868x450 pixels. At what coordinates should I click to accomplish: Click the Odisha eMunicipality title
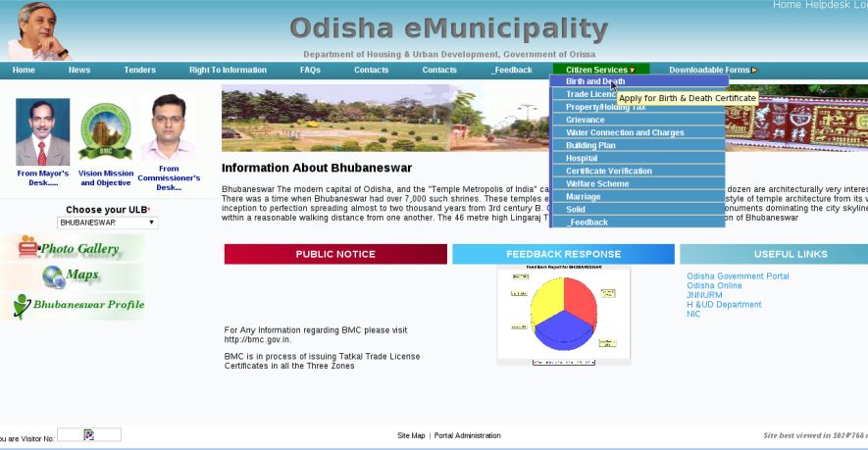[449, 28]
